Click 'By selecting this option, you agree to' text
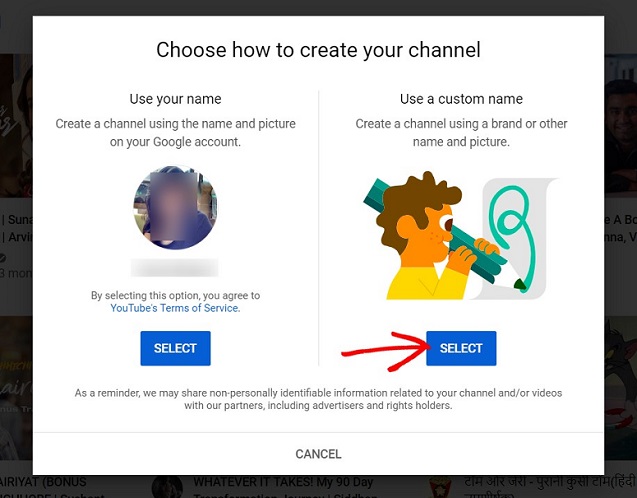The image size is (637, 498). (176, 295)
